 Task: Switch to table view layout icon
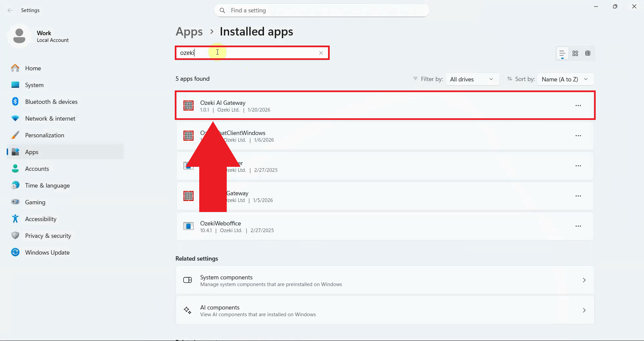point(588,53)
